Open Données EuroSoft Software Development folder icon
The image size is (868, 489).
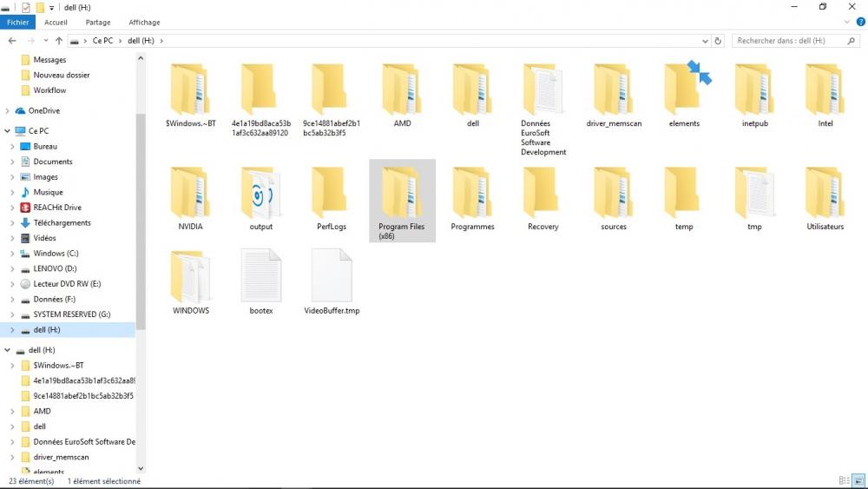coord(543,89)
